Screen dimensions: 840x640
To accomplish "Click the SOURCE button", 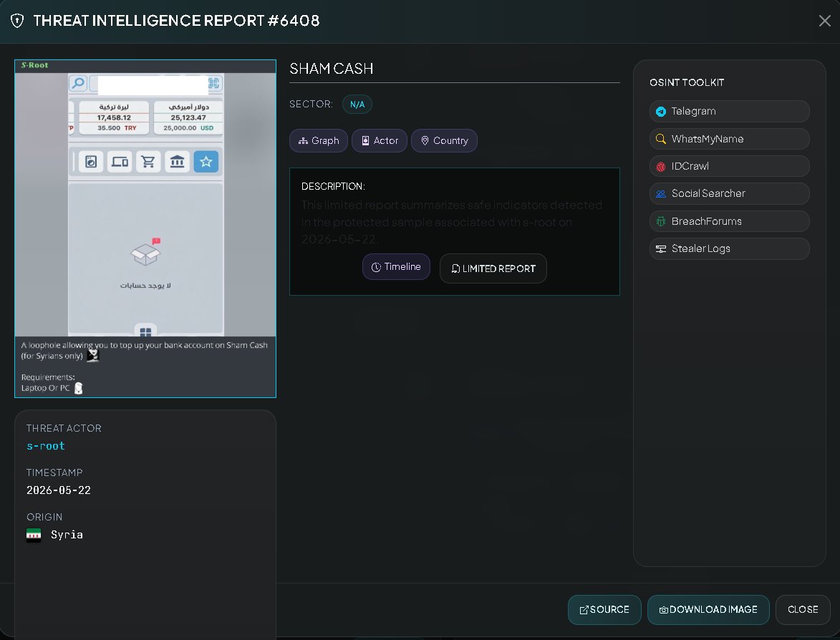I will pos(604,610).
